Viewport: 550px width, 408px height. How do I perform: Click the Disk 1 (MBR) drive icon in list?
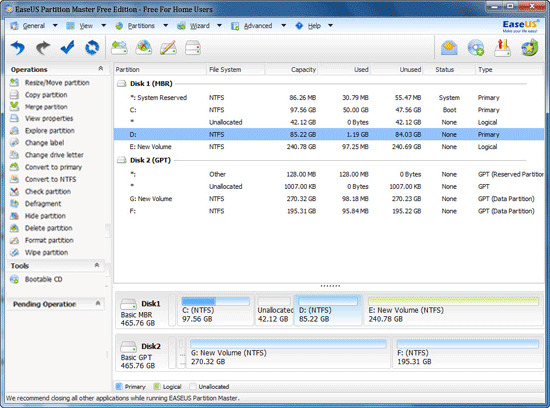pos(122,83)
